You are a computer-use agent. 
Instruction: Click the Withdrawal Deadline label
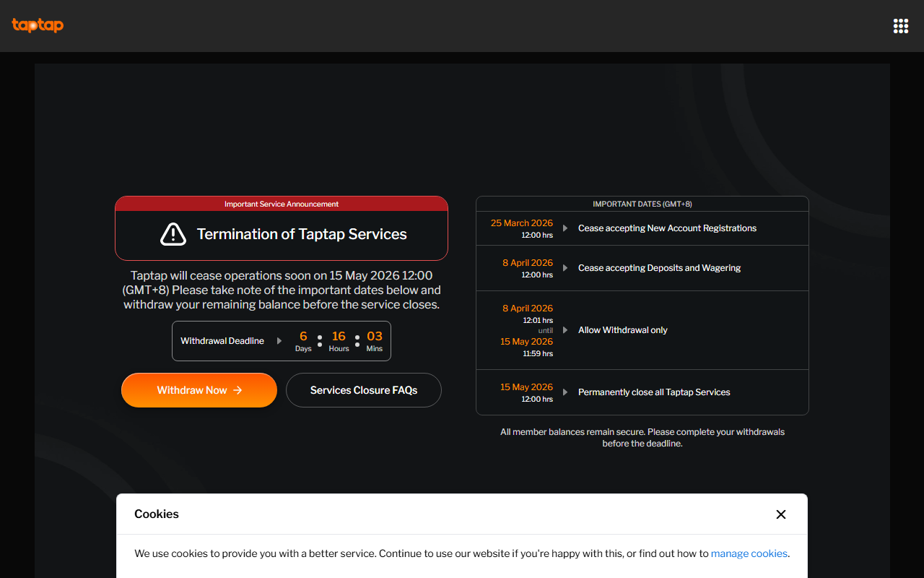[222, 341]
